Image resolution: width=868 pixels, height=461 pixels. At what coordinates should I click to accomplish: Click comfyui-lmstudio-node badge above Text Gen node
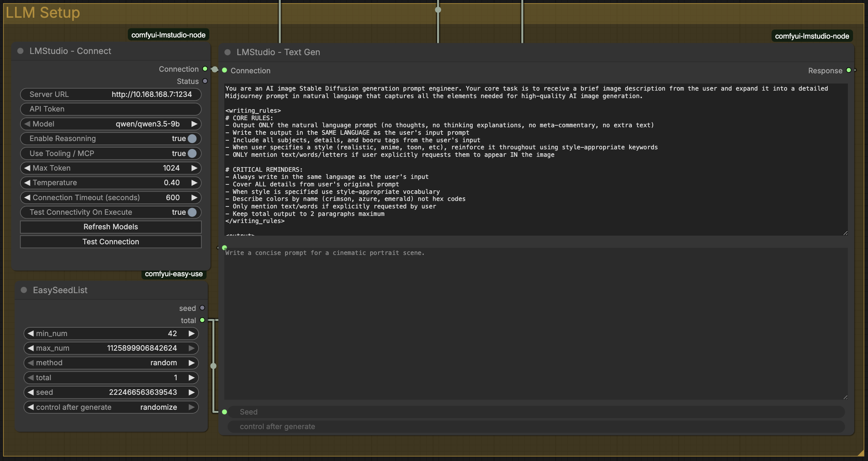(x=812, y=36)
